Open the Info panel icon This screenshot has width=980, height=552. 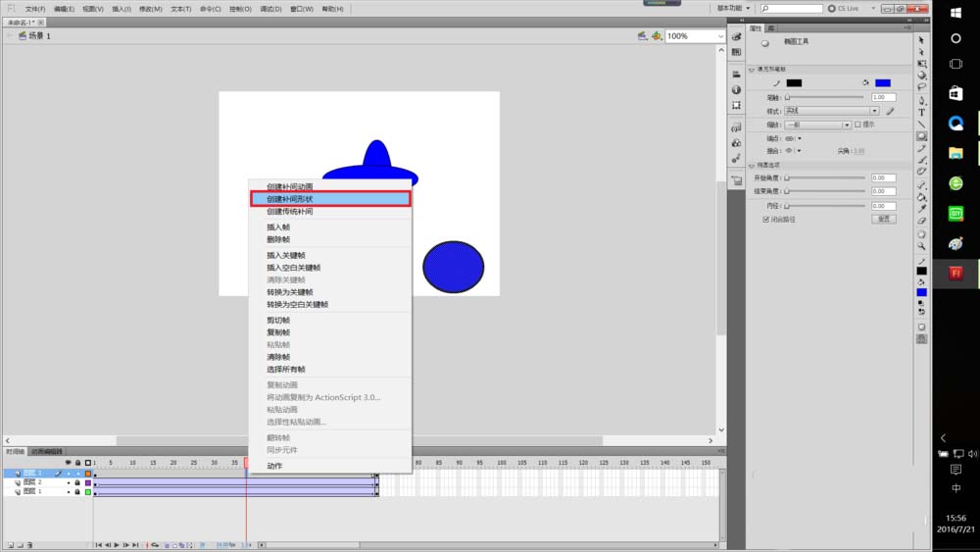coord(736,89)
